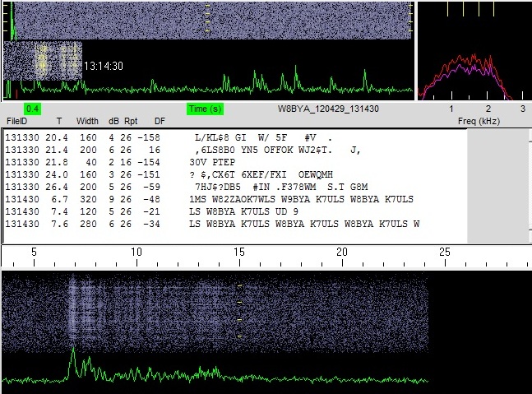Click the 2 kHz frequency axis mark
Image resolution: width=532 pixels, height=394 pixels.
pyautogui.click(x=488, y=109)
